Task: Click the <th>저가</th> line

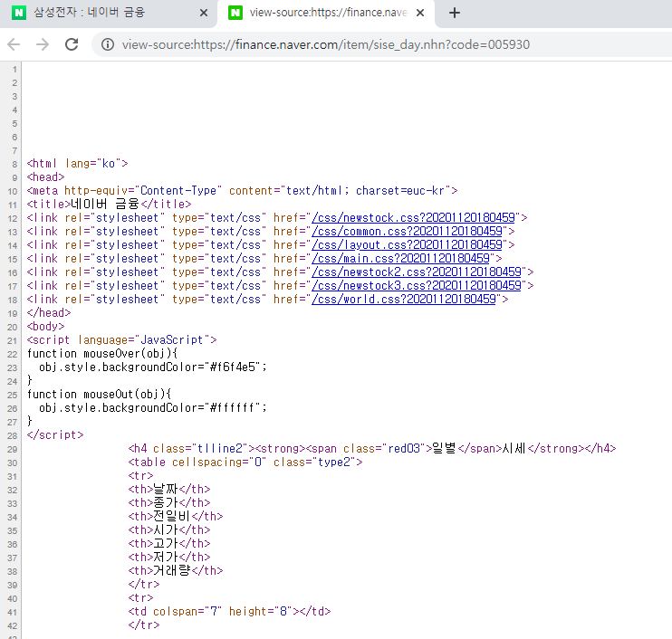Action: tap(169, 558)
